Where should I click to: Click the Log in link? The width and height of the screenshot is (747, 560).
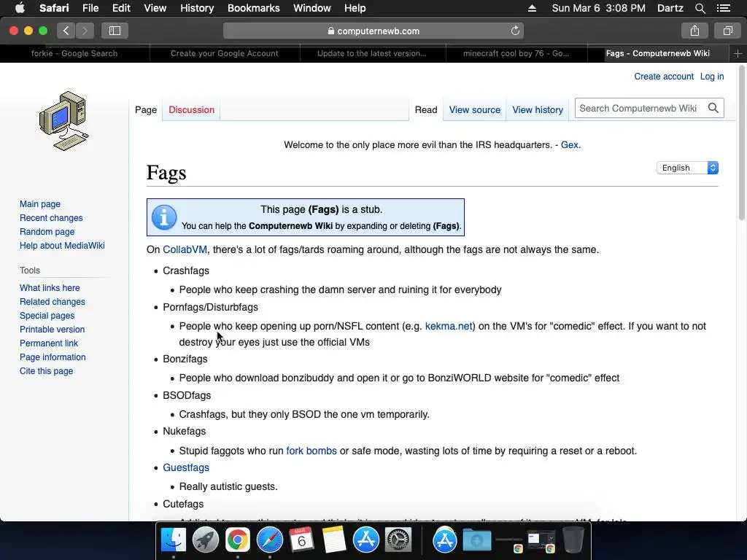coord(712,76)
